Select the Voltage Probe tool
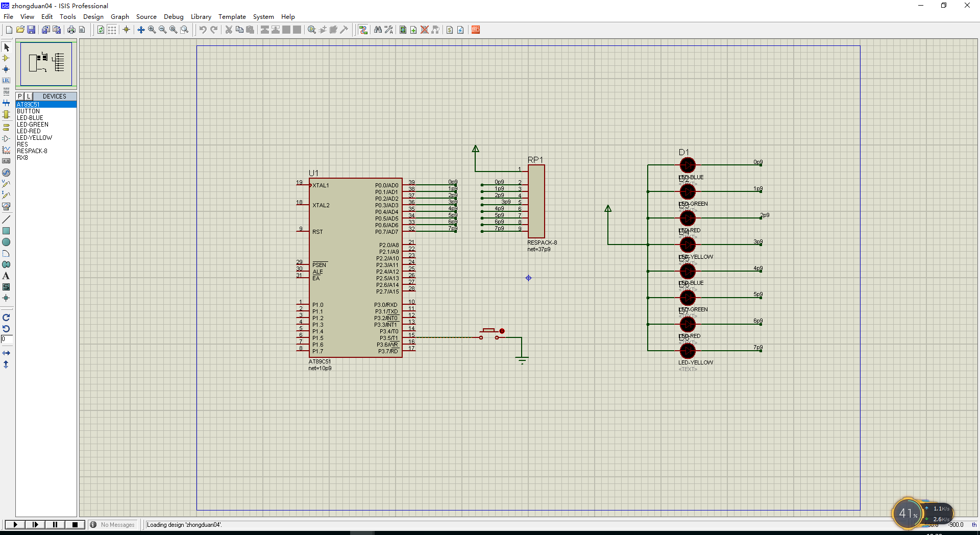 [6, 184]
